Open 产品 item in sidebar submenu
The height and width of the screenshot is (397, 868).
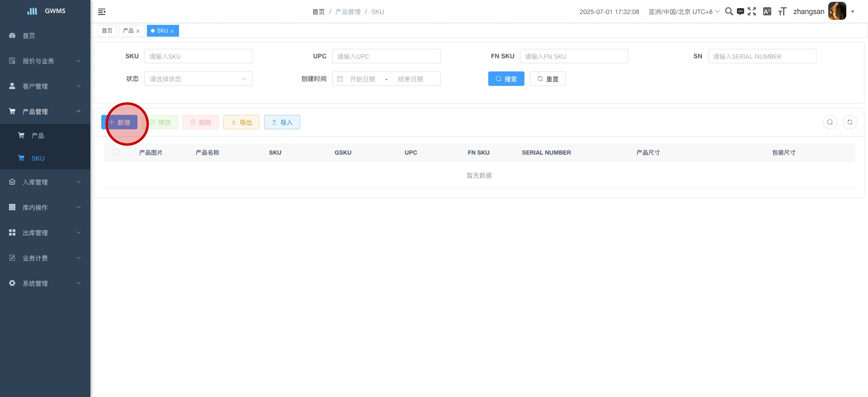(x=38, y=136)
